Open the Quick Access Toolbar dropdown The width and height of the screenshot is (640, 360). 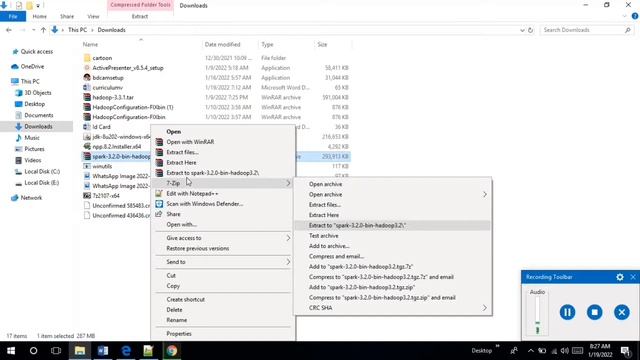38,5
